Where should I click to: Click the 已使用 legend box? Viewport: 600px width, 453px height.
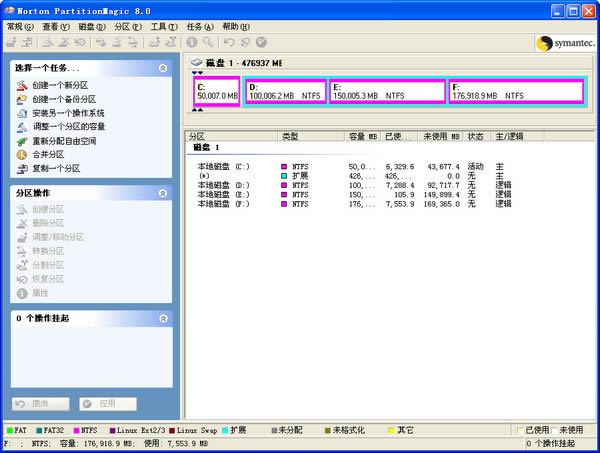[x=520, y=430]
